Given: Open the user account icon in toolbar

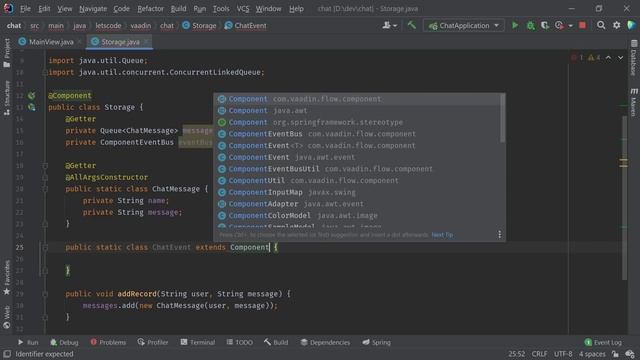Looking at the screenshot, I should tap(386, 25).
